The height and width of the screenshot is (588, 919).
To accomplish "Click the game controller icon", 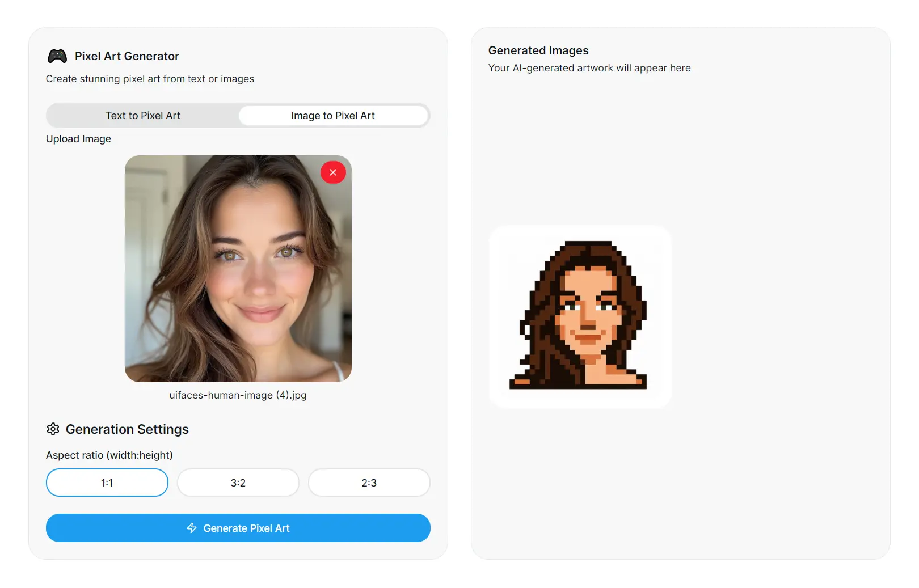I will [57, 56].
